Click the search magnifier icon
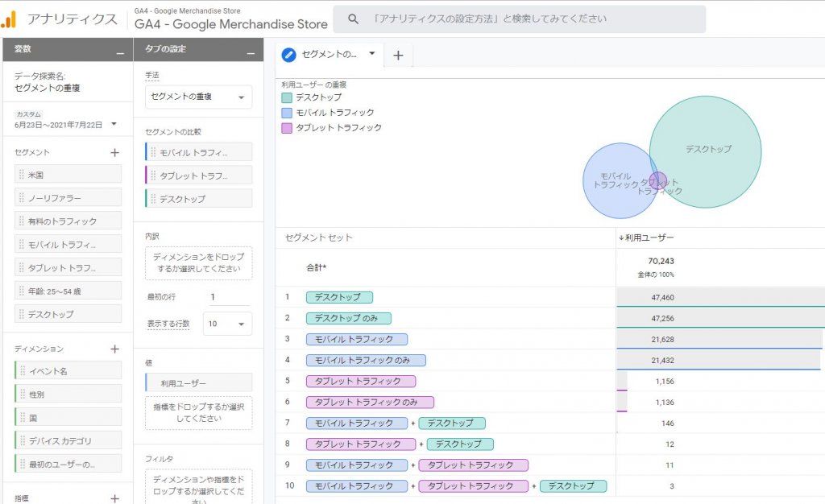825x504 pixels. (353, 19)
